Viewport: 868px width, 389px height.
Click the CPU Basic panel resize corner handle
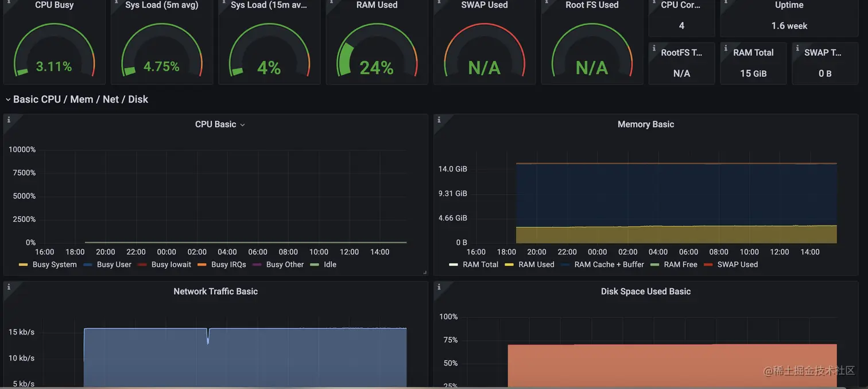click(x=425, y=273)
